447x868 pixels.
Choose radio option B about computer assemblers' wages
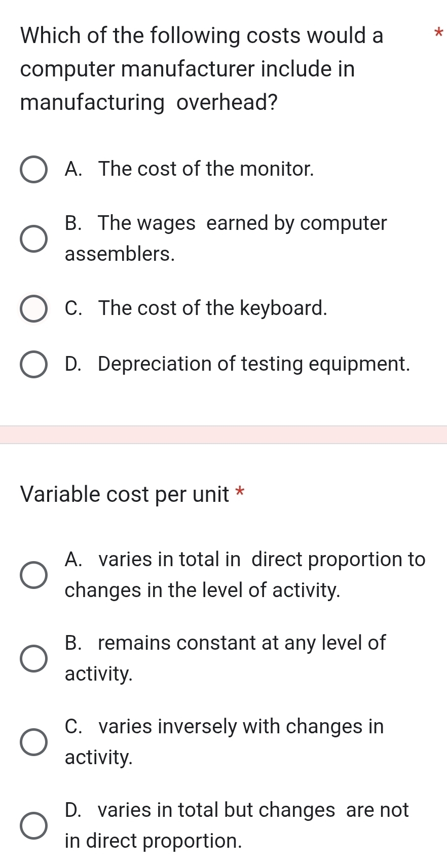(34, 239)
